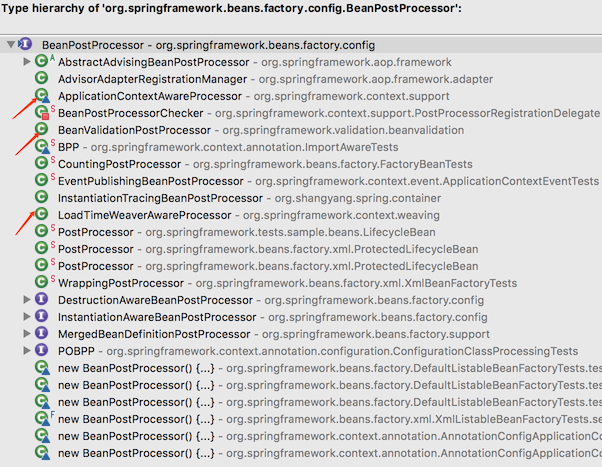Image resolution: width=602 pixels, height=467 pixels.
Task: Click the interface icon beside root BeanPostProcessor
Action: (26, 45)
